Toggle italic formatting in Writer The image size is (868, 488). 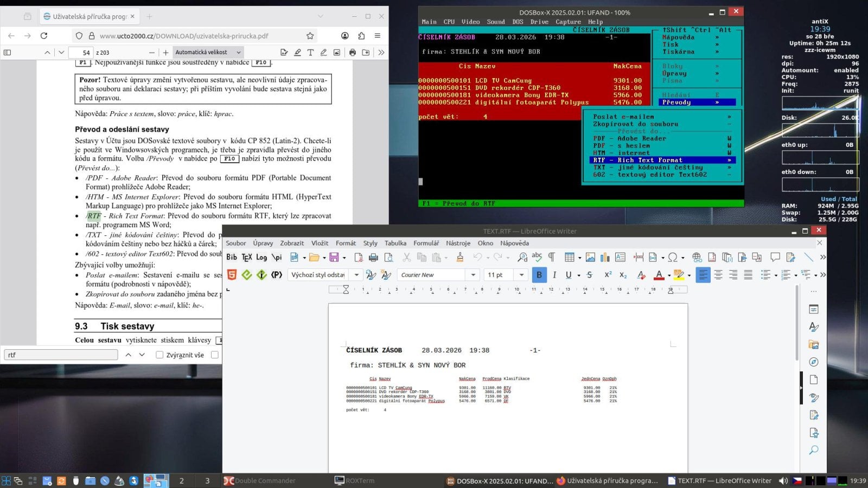pos(554,275)
